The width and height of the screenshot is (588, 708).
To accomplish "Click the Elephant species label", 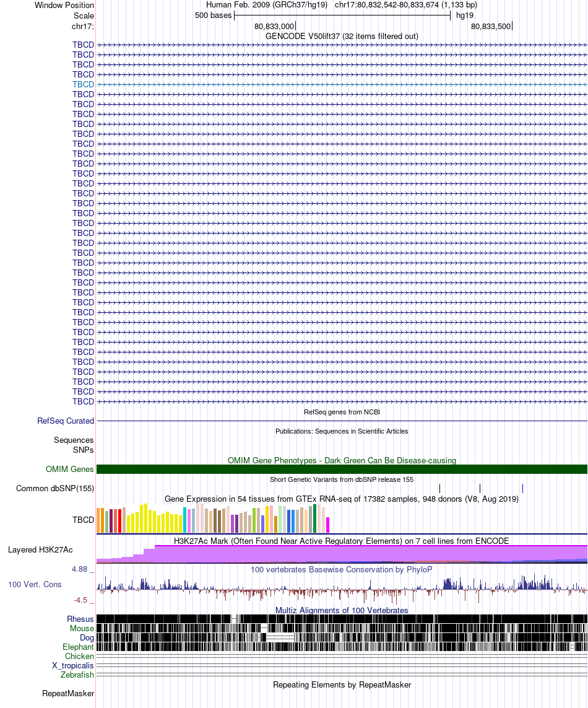I will coord(78,647).
